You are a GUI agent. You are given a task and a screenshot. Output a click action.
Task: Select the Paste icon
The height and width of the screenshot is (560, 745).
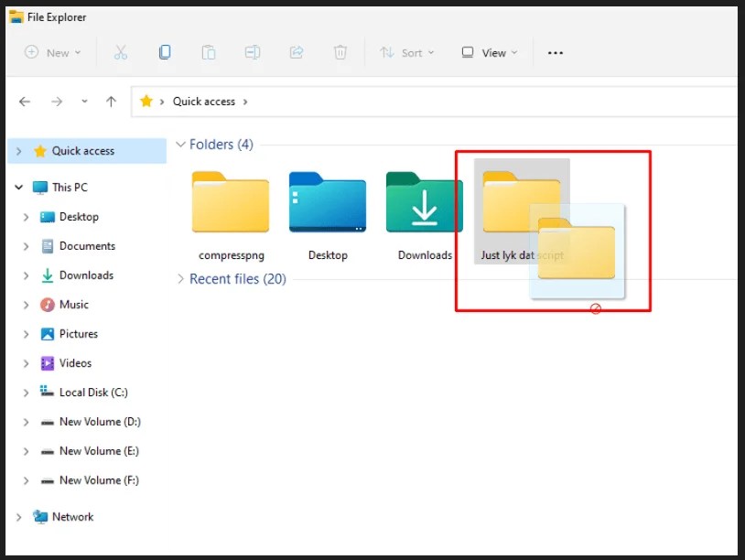(x=209, y=52)
